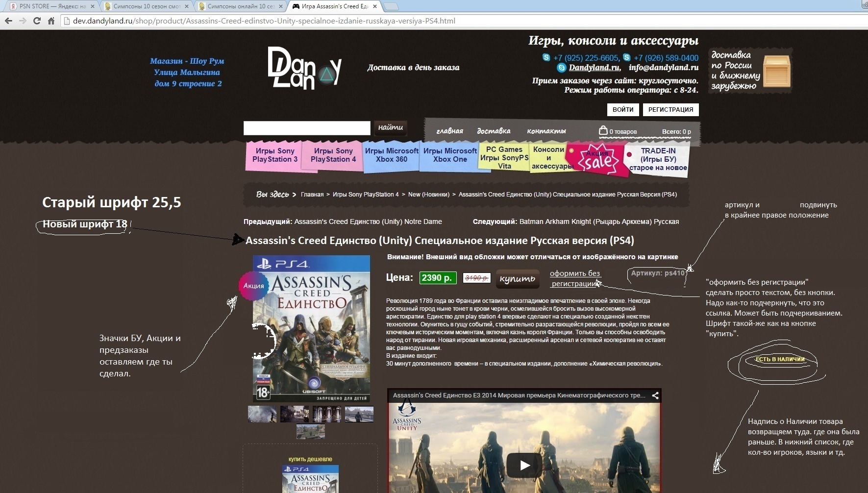The width and height of the screenshot is (868, 493).
Task: Click the crossed-out 3190 р. price
Action: click(477, 278)
